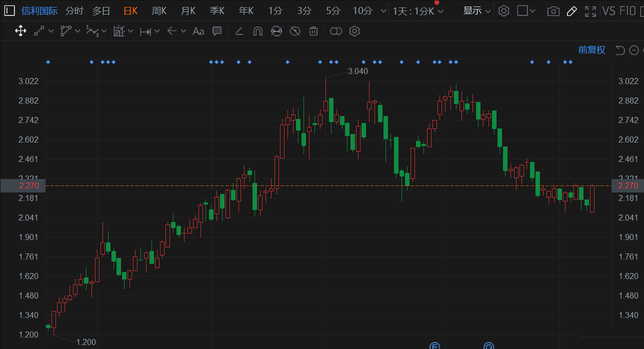Click the comment bubble annotation tool
This screenshot has width=644, height=349.
coord(217,31)
